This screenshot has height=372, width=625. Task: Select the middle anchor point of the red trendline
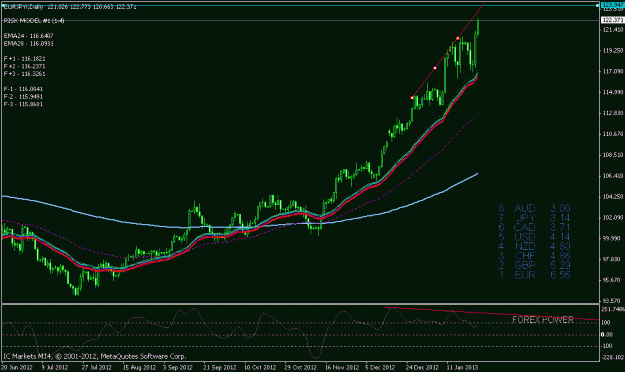[x=435, y=68]
